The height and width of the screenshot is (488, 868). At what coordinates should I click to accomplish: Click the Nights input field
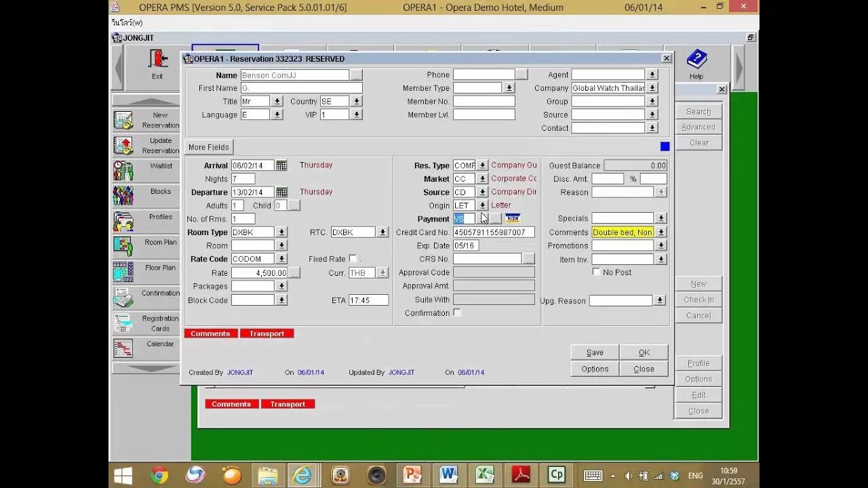coord(243,179)
